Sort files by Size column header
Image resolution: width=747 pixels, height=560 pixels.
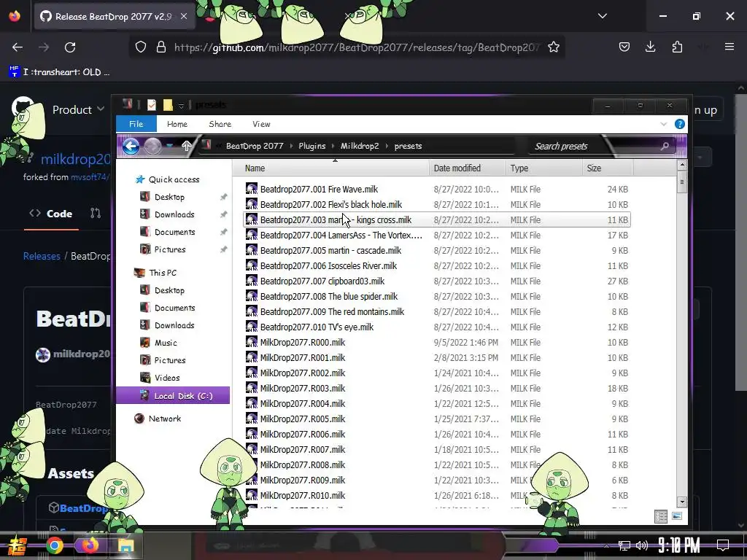point(608,168)
